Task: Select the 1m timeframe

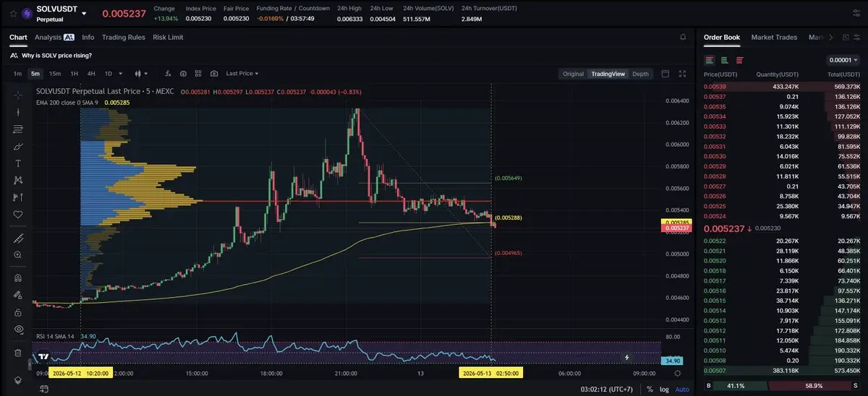Action: 17,74
